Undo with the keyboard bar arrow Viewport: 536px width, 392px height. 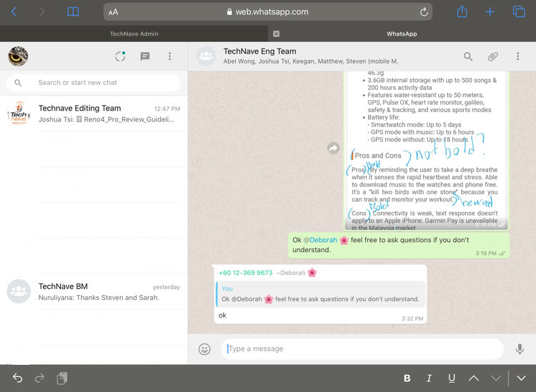(x=17, y=378)
